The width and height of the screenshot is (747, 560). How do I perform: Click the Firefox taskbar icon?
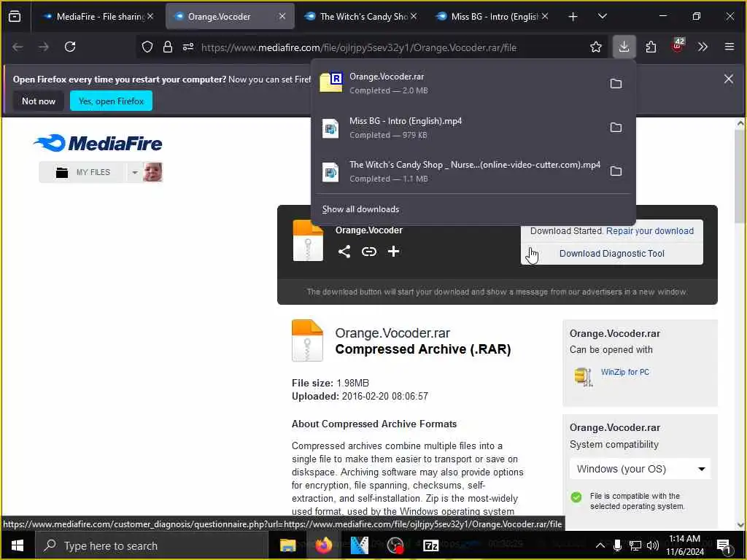tap(323, 545)
